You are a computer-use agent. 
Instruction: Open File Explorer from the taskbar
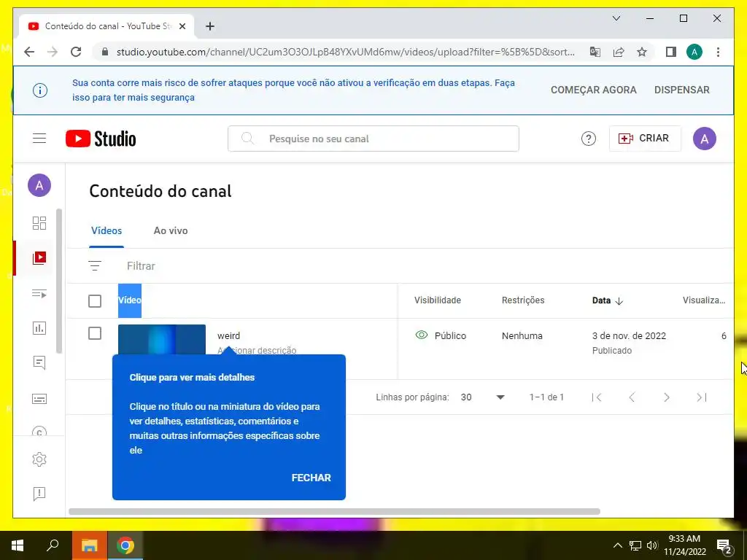pos(89,545)
